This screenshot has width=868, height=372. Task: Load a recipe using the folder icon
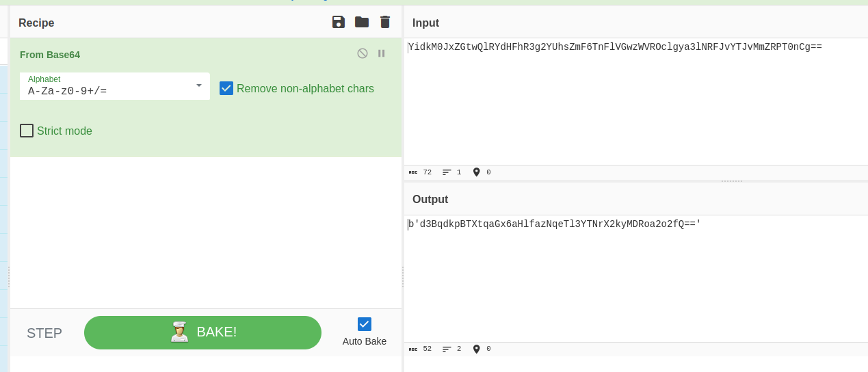click(362, 22)
